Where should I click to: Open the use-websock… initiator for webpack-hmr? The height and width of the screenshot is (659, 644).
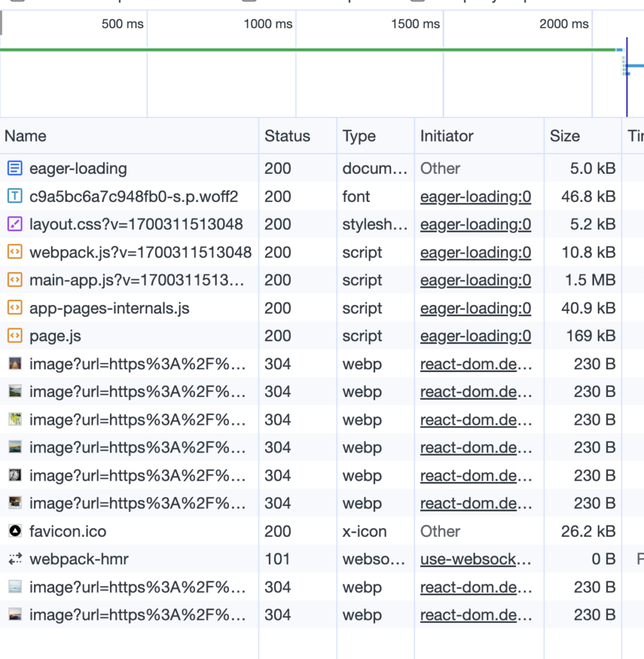(x=475, y=559)
